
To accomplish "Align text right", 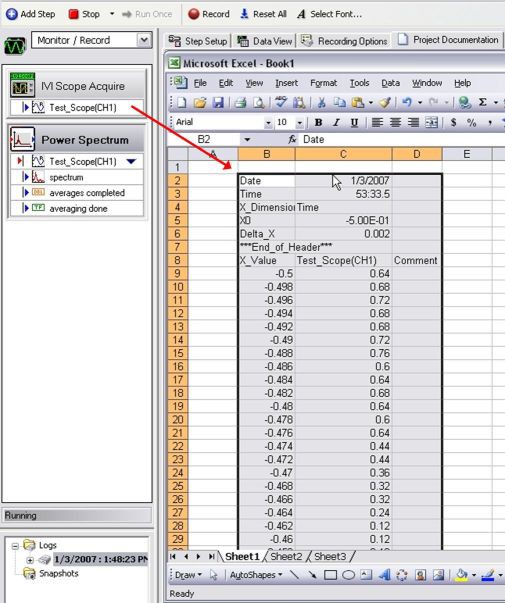I will coord(413,123).
